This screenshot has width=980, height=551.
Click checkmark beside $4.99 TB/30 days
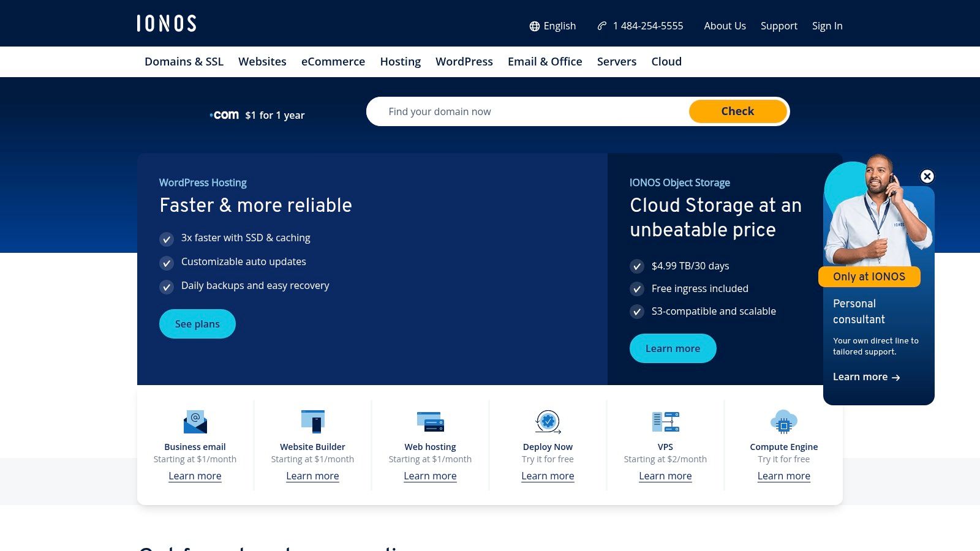click(637, 266)
